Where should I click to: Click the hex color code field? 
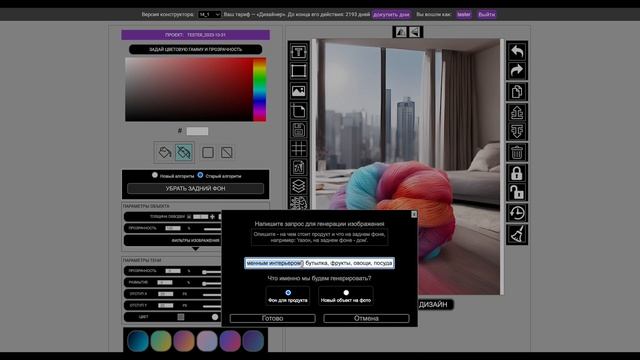[197, 131]
